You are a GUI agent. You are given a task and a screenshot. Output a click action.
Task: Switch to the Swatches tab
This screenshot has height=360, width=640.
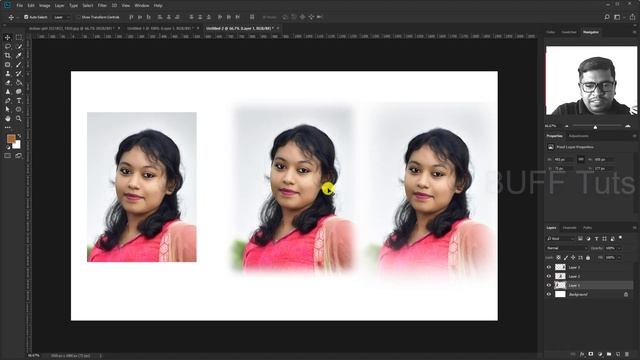(x=569, y=32)
